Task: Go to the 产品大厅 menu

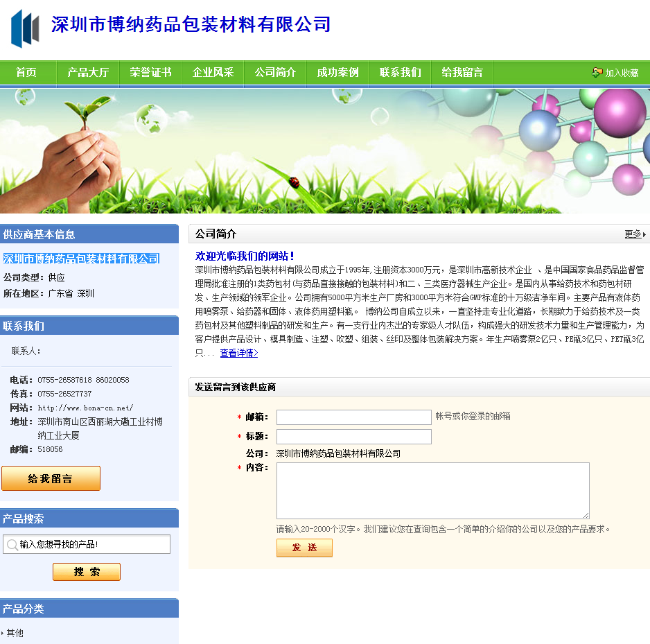Action: tap(88, 73)
